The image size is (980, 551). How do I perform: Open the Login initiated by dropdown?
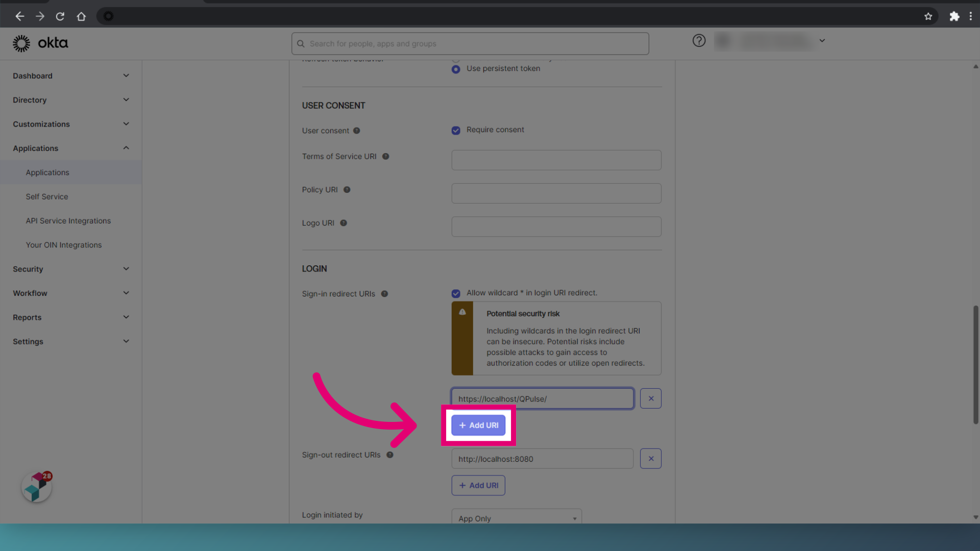tap(517, 516)
